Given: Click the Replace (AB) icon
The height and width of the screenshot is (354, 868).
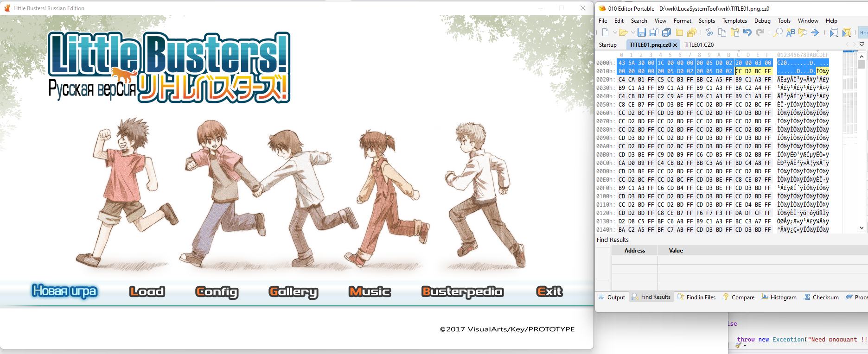Looking at the screenshot, I should (x=791, y=32).
